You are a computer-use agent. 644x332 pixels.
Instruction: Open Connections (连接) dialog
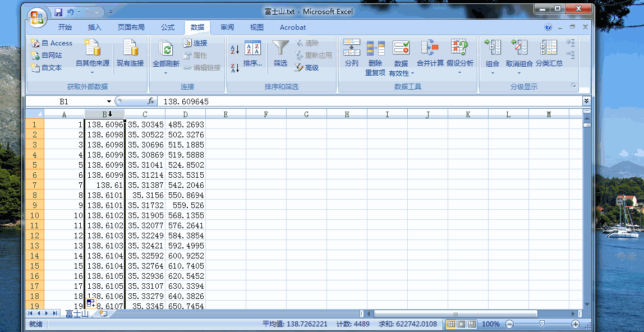pyautogui.click(x=195, y=43)
